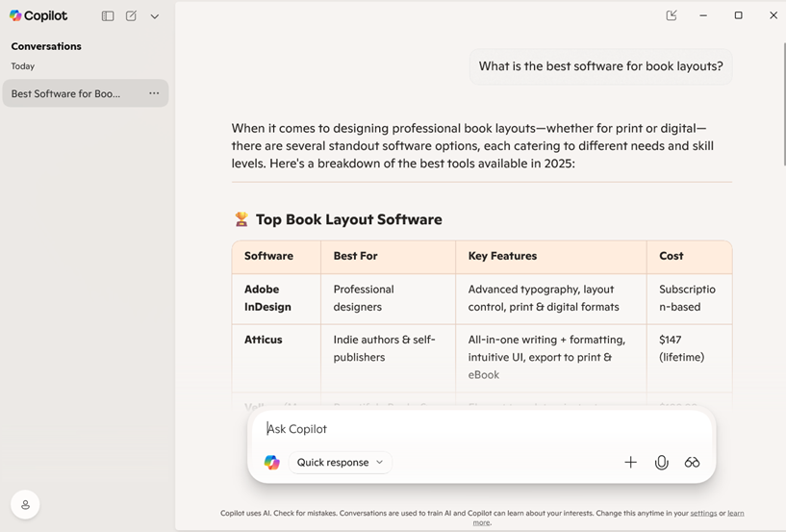Click the Best For column header
786x532 pixels.
(388, 257)
